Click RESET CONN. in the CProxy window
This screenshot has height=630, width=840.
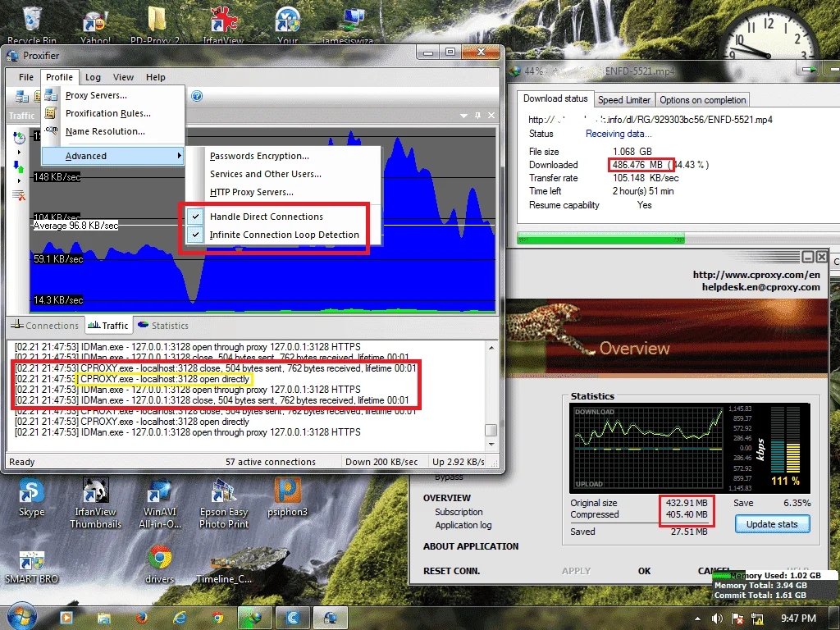[x=452, y=571]
